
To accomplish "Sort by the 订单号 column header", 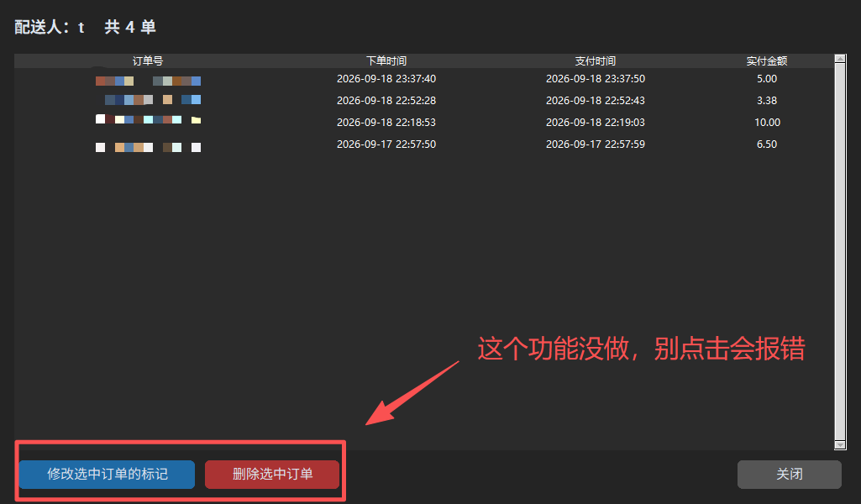I will 148,61.
